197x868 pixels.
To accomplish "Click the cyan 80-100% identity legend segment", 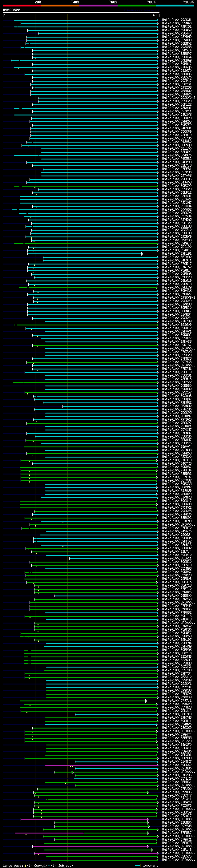I will (175, 6).
